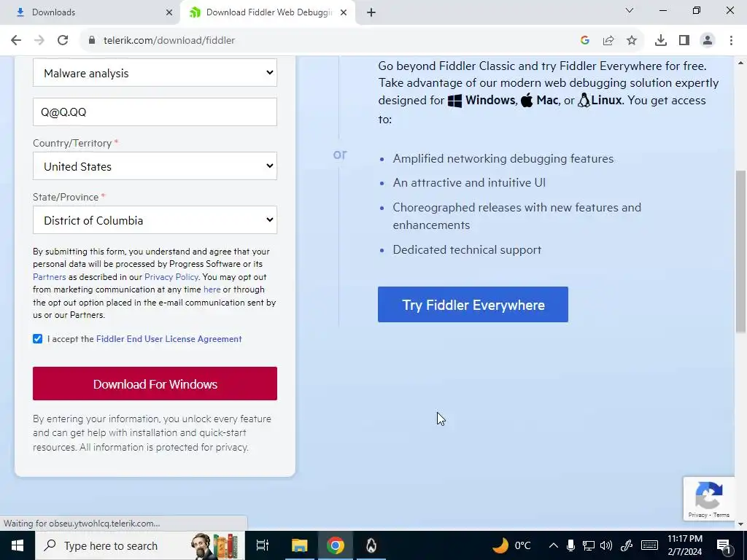This screenshot has height=560, width=747.
Task: Click the scrollbar up arrow
Action: pyautogui.click(x=741, y=63)
